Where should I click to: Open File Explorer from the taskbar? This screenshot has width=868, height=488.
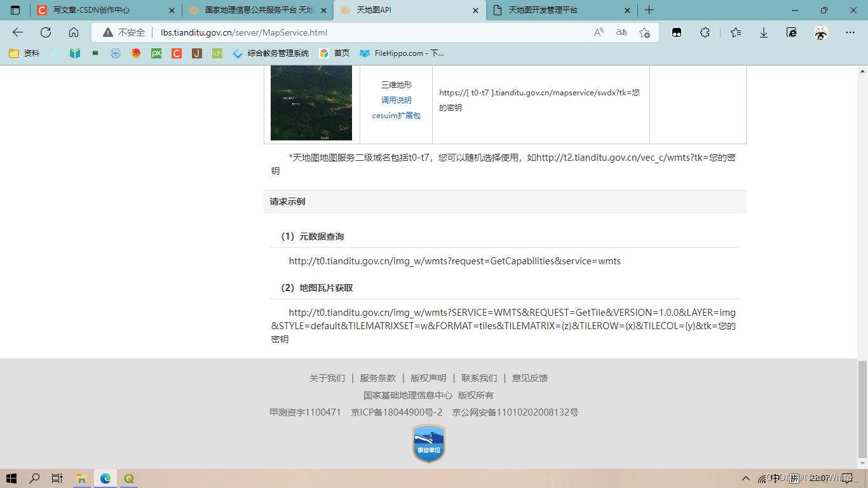[x=81, y=478]
